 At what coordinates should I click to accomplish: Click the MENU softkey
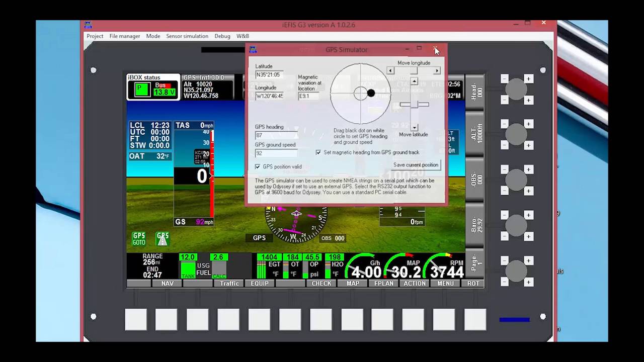coord(445,284)
